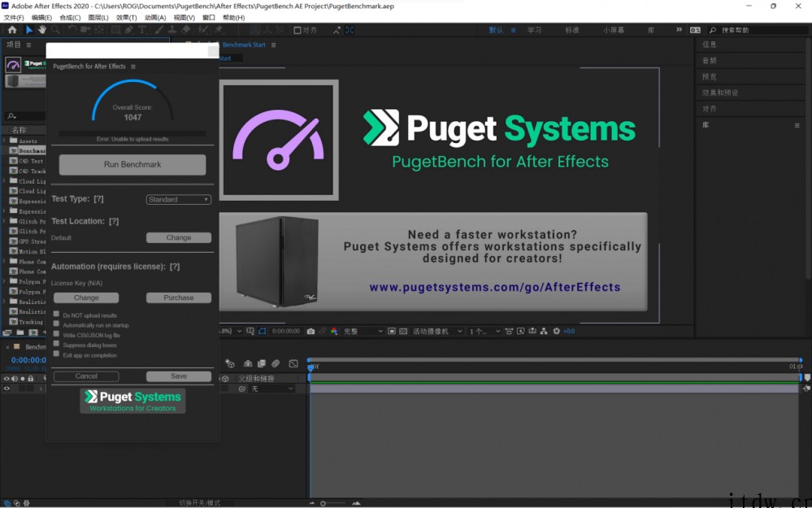Open the Composition menu
Image resolution: width=812 pixels, height=508 pixels.
click(x=71, y=18)
